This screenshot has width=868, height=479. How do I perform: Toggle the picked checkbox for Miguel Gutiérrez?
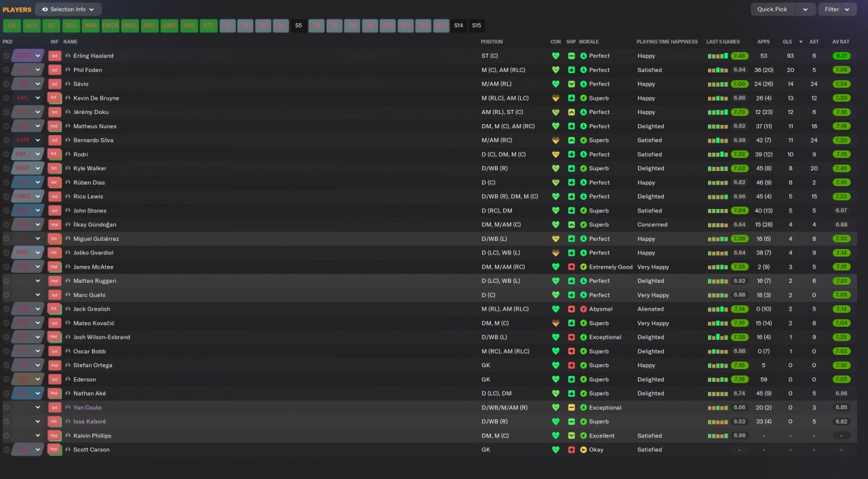(x=6, y=239)
